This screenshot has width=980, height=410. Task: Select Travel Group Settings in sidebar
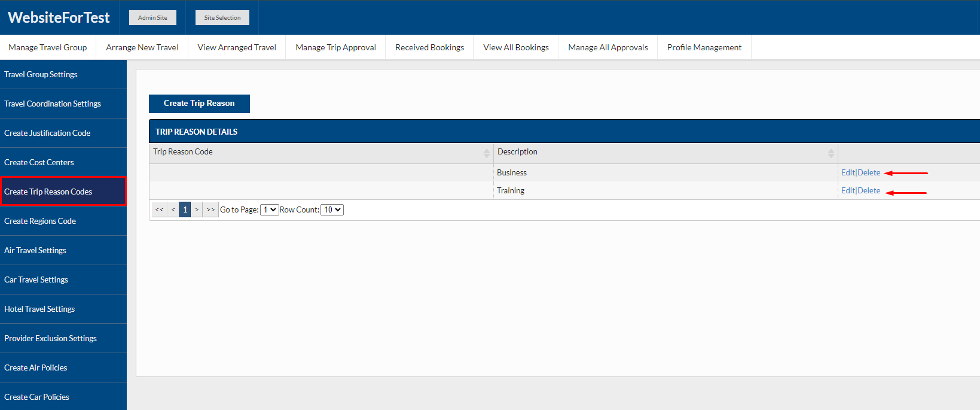point(63,74)
